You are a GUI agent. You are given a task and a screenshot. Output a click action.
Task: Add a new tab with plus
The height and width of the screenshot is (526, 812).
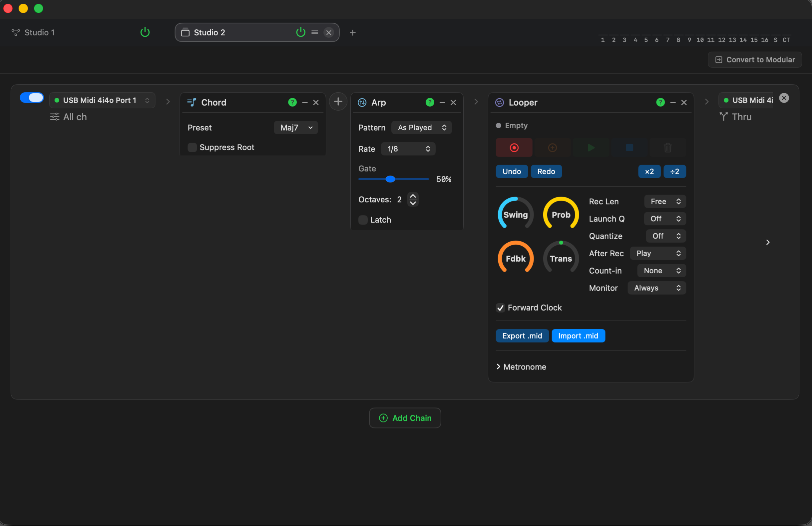tap(352, 33)
